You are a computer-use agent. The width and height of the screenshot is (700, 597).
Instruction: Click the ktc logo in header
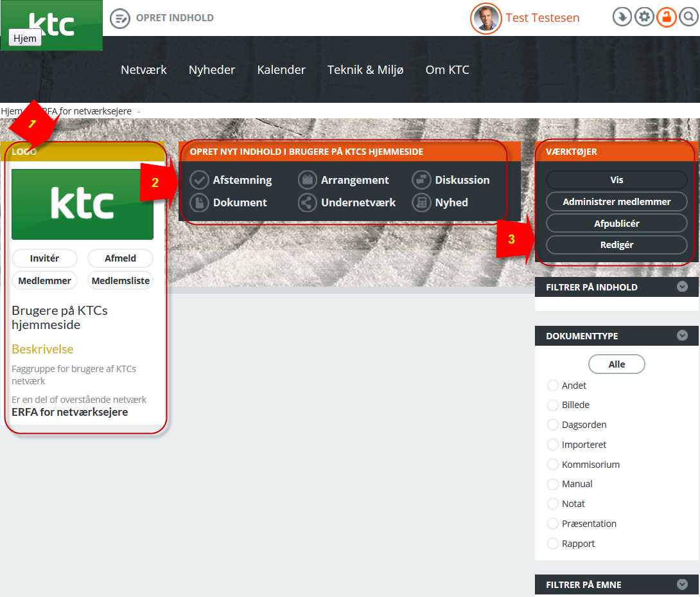tap(52, 25)
